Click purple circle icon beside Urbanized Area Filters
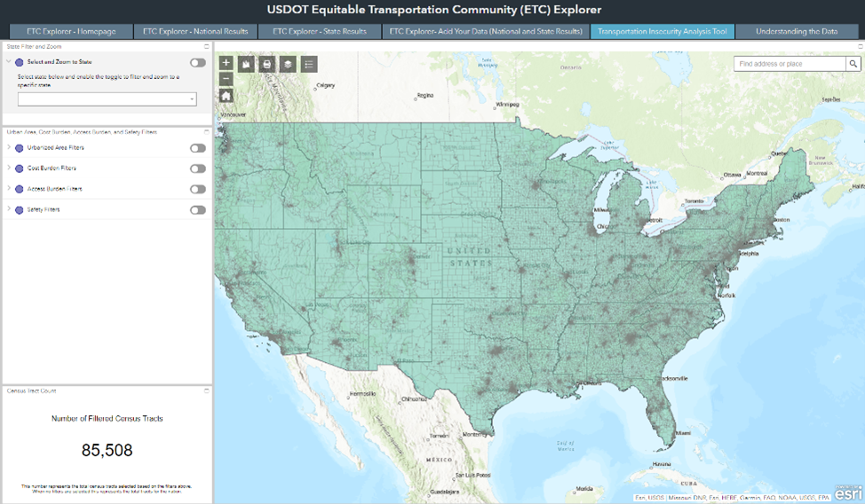This screenshot has width=865, height=504. (20, 148)
